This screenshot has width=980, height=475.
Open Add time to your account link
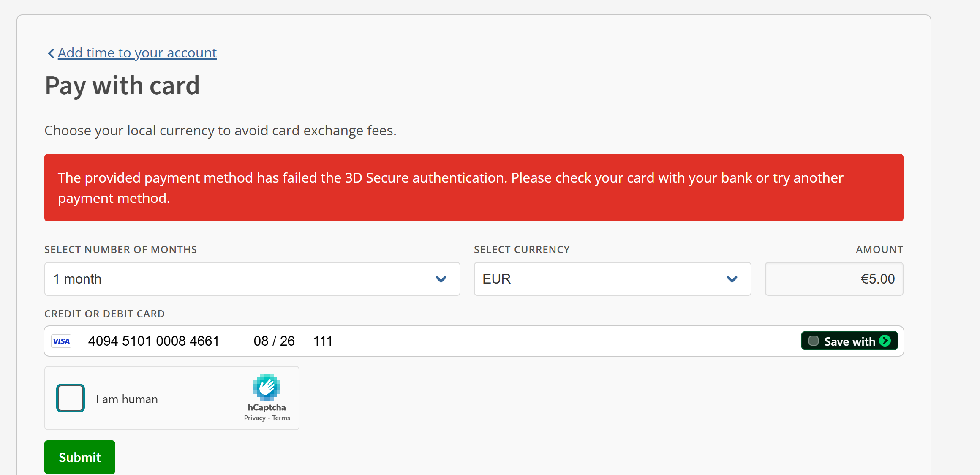[x=137, y=53]
